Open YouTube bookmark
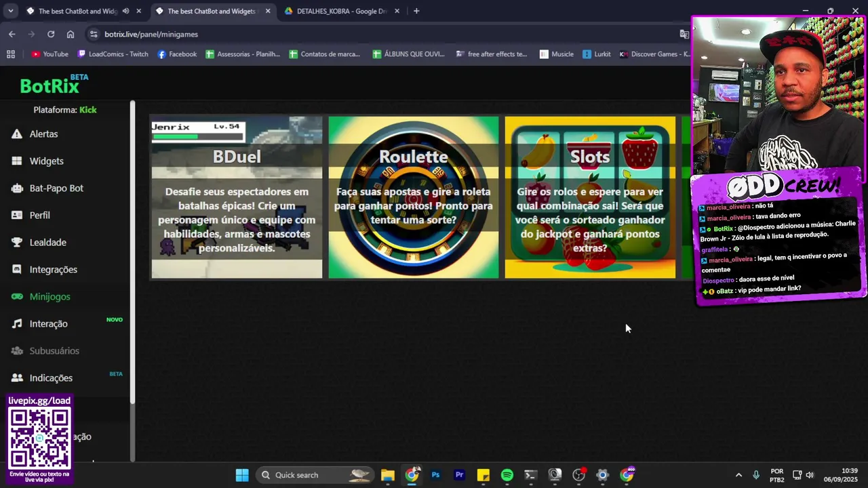This screenshot has width=868, height=488. 50,54
